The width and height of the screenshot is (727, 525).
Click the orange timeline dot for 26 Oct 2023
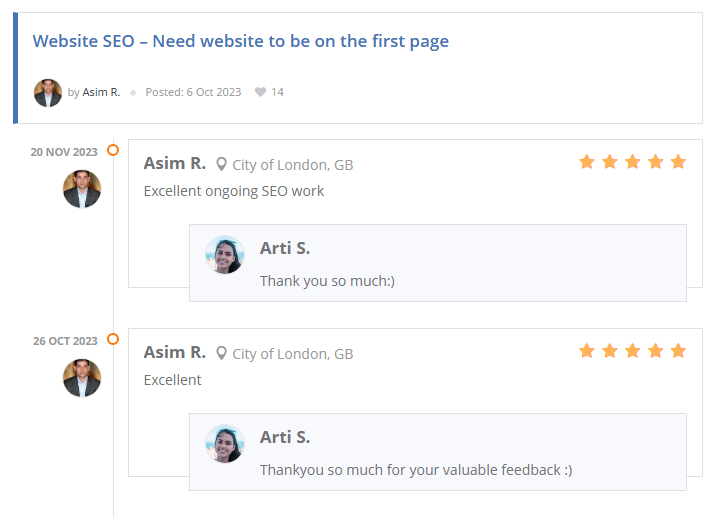point(113,339)
